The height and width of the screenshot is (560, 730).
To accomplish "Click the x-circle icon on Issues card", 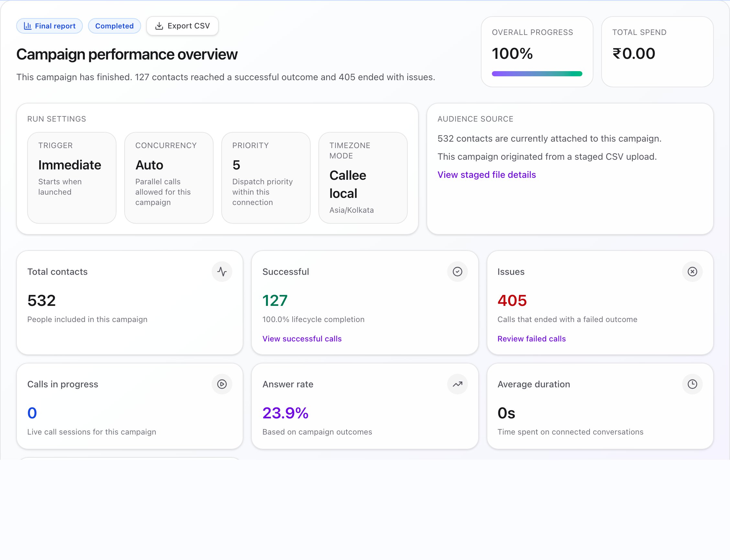I will tap(692, 272).
